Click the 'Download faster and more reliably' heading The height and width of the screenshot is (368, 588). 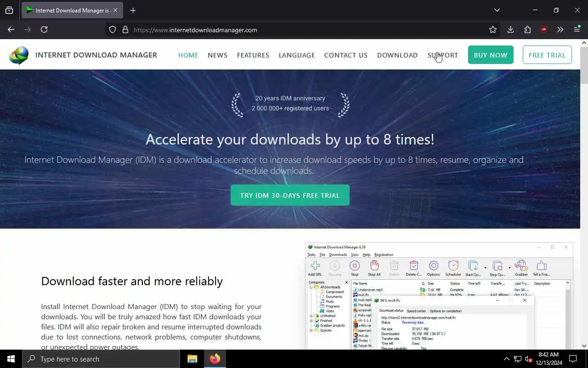[x=132, y=281]
